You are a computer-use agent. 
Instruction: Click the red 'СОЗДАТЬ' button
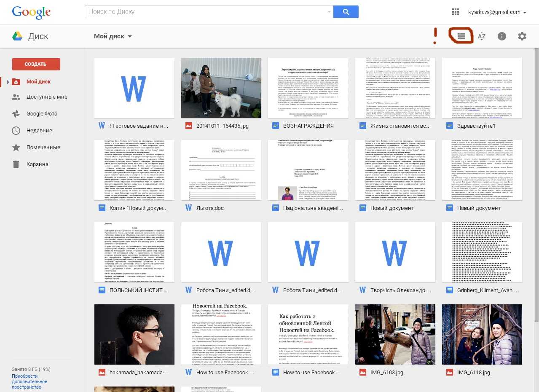(36, 64)
